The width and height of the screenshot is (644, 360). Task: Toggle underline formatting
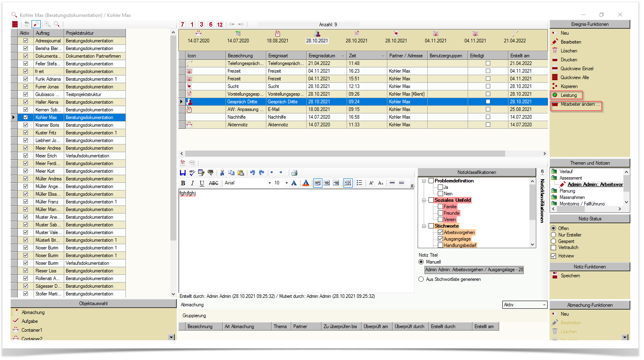click(x=202, y=183)
